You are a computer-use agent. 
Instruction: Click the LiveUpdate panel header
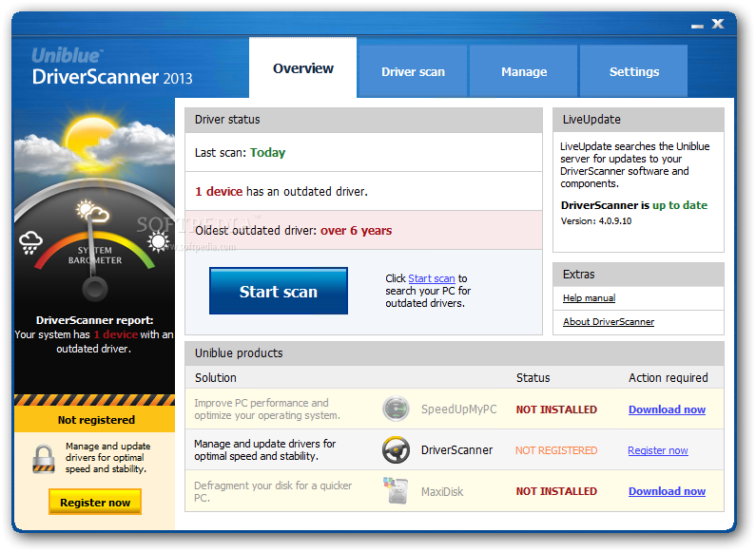tap(638, 120)
